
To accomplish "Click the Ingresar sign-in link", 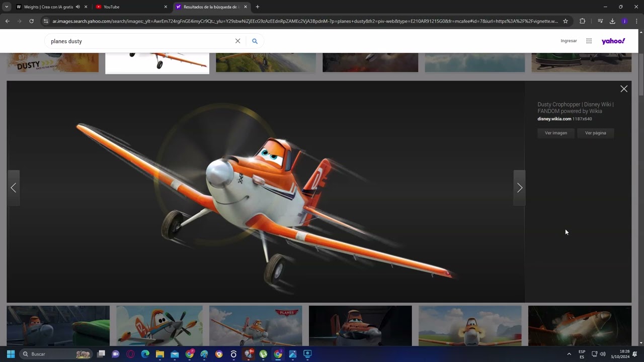I will tap(569, 41).
